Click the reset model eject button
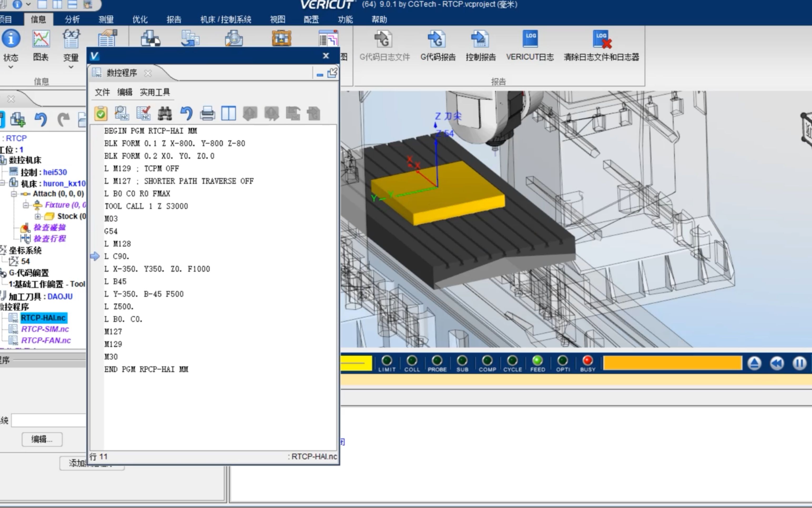Image resolution: width=812 pixels, height=508 pixels. tap(754, 363)
